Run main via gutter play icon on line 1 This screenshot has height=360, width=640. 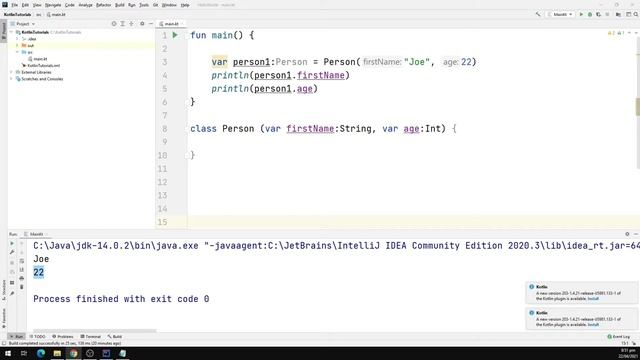click(x=175, y=35)
